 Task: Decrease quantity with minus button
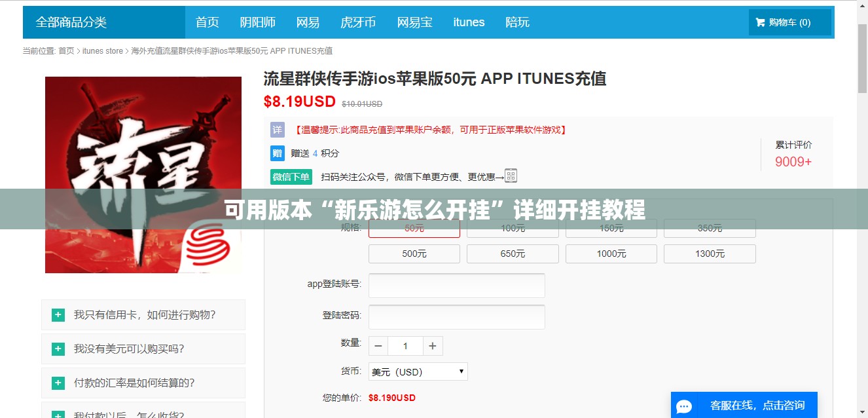[378, 346]
